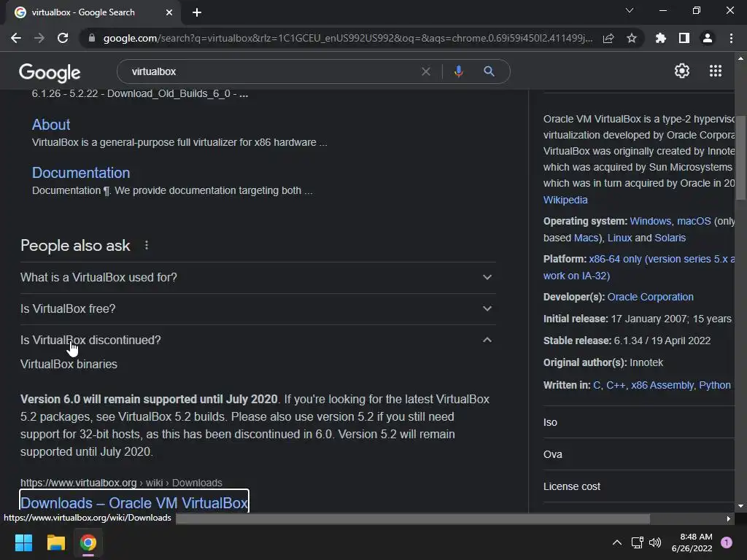The height and width of the screenshot is (560, 747).
Task: Open the macOS link in knowledge panel
Action: tap(694, 222)
